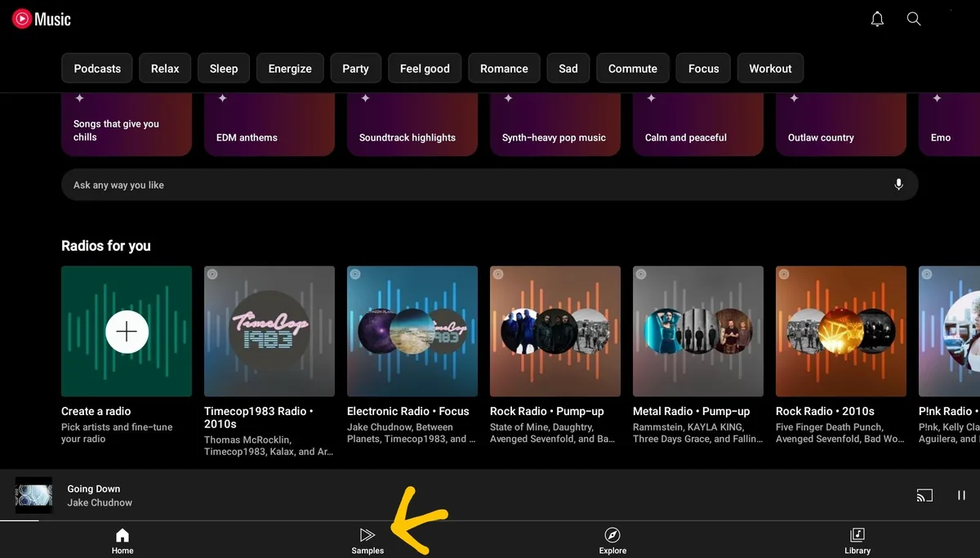Select the Sad mood chip

[x=568, y=69]
